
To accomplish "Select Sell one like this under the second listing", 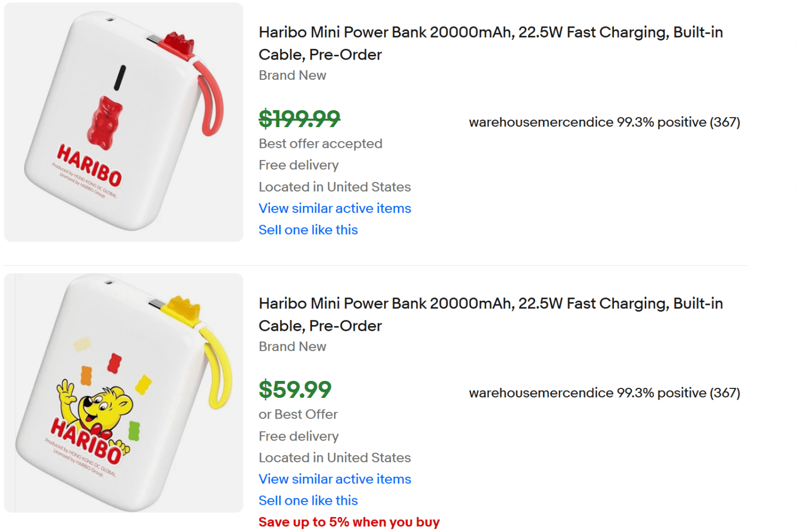I will (x=308, y=501).
